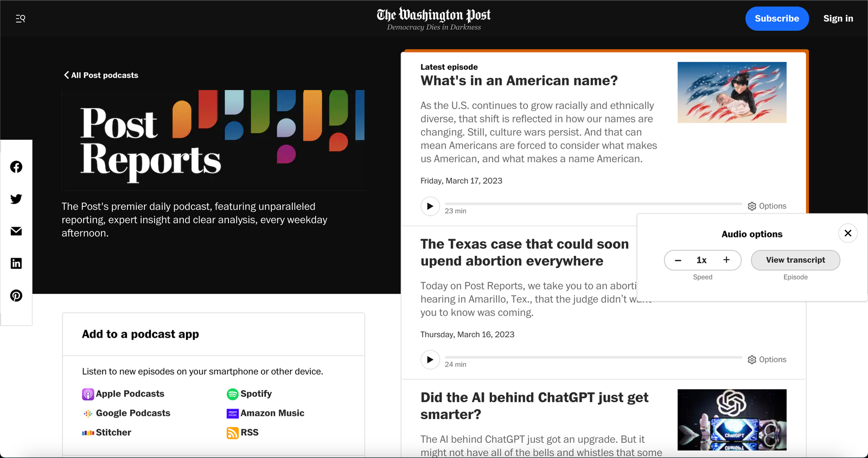This screenshot has height=458, width=868.
Task: Open Amazon Music link
Action: tap(265, 413)
